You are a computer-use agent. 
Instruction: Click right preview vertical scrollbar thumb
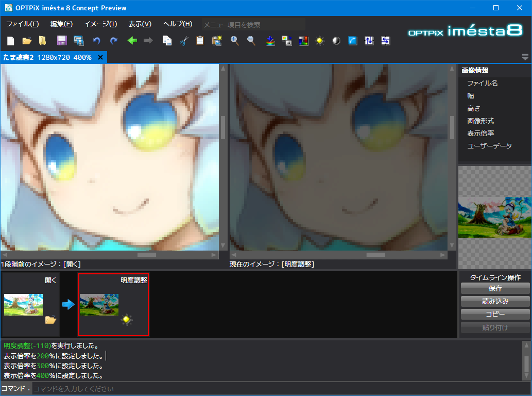pyautogui.click(x=452, y=128)
